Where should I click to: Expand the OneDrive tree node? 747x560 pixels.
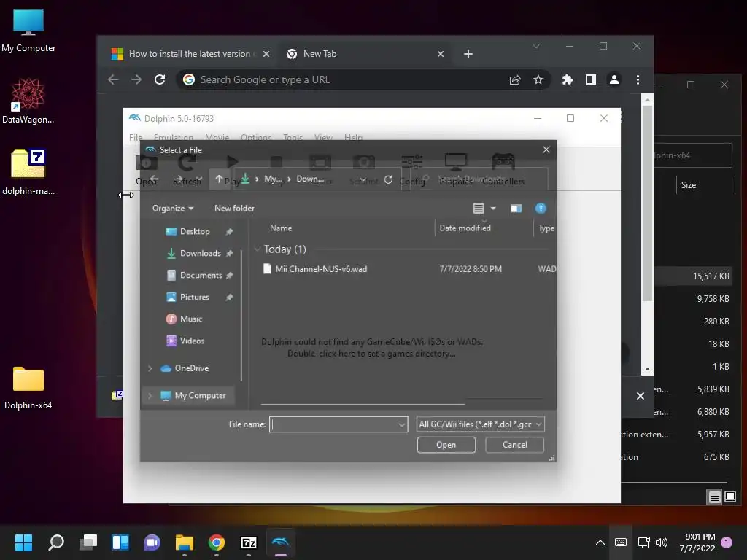pos(150,368)
